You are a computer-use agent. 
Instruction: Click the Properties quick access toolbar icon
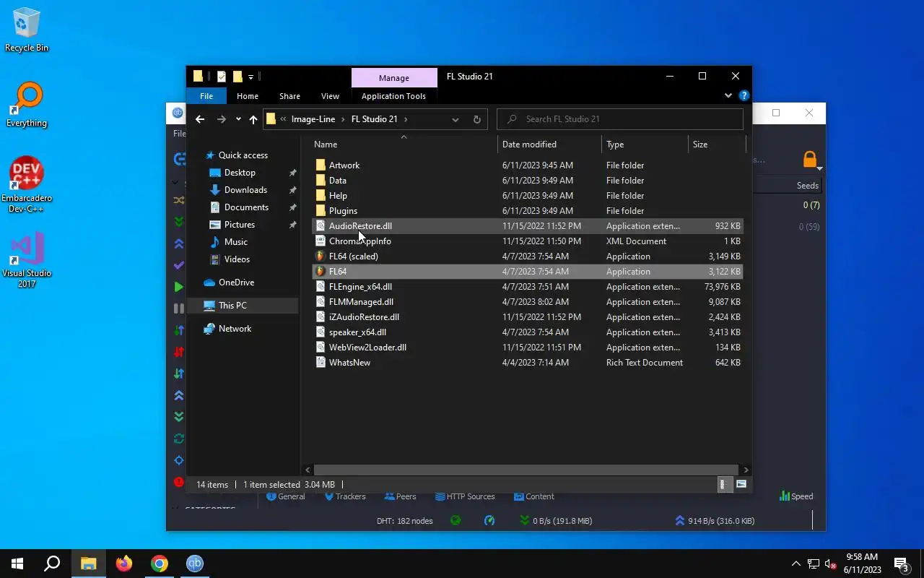[222, 77]
